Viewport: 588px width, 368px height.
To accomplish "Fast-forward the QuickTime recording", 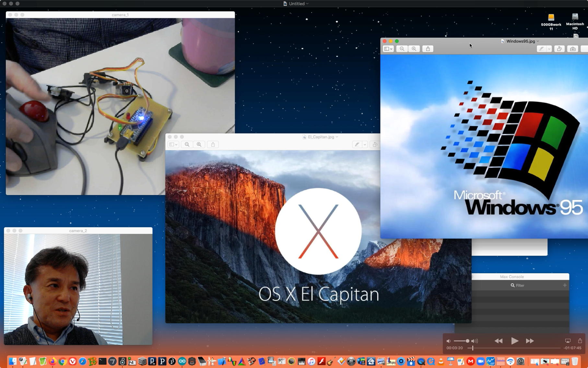I will [530, 341].
